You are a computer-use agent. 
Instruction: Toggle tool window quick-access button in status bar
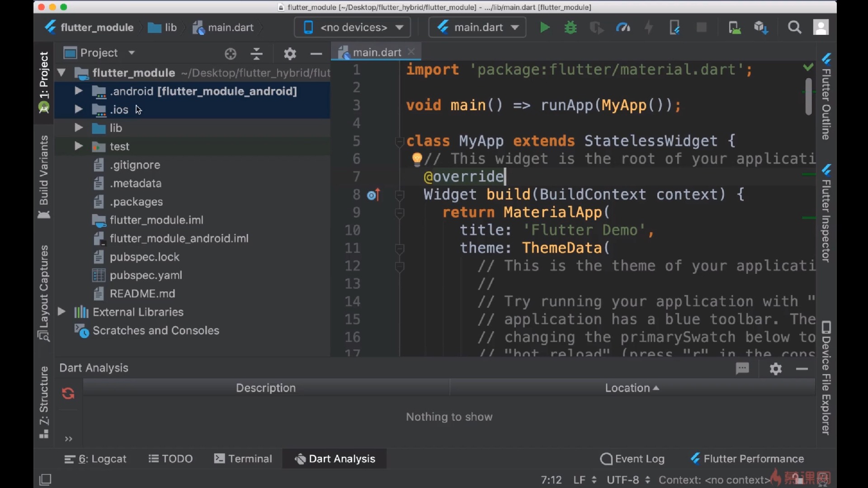(x=45, y=479)
